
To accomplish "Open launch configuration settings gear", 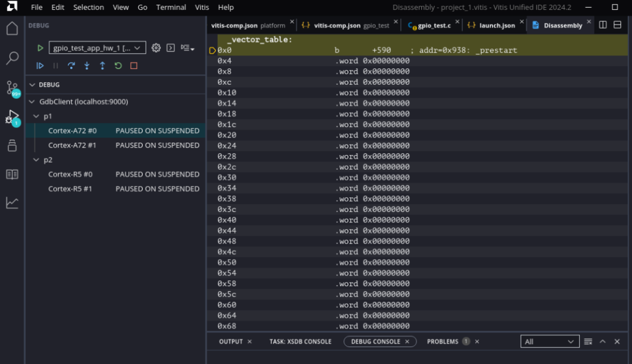I will click(x=156, y=48).
